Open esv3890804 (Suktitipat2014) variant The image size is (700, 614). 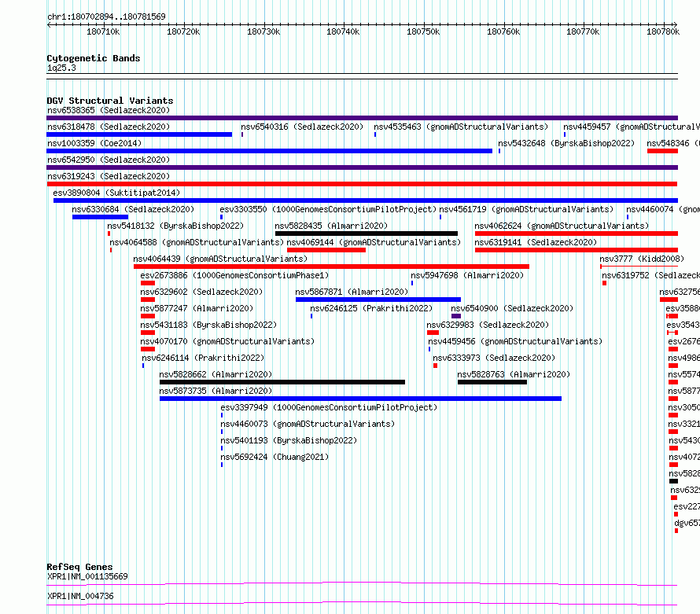[116, 193]
